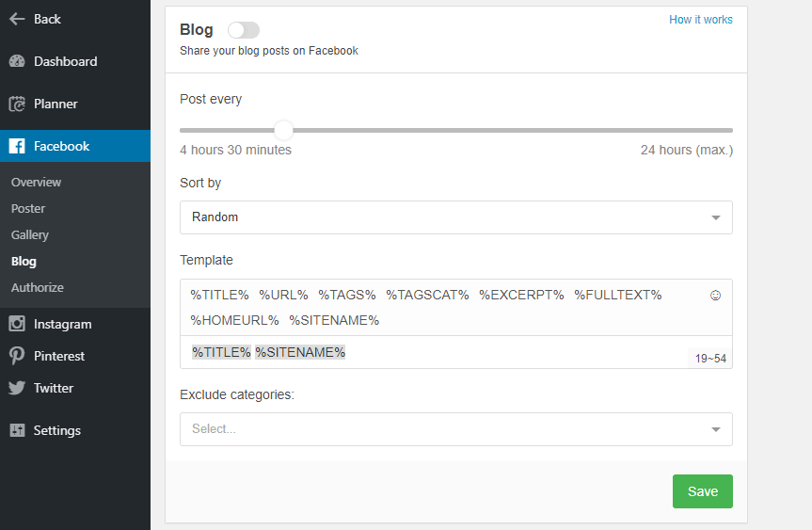Expand the Exclude categories dropdown
Screen dimensions: 812x530
pyautogui.click(x=455, y=429)
